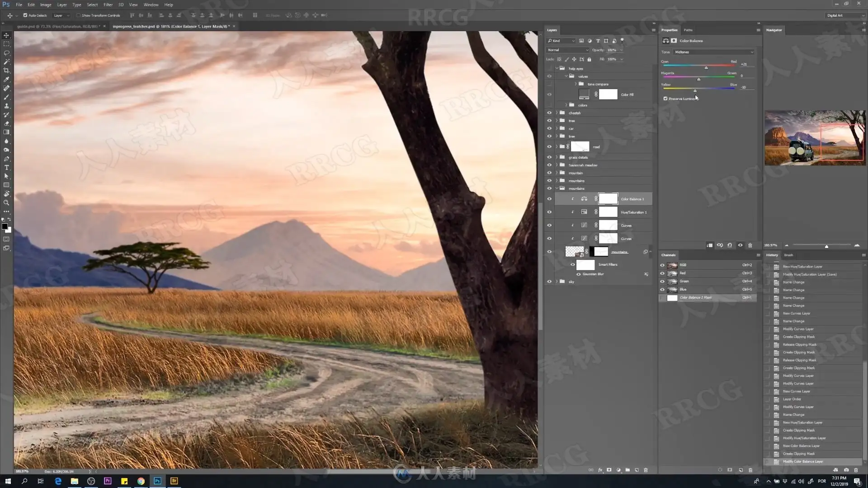
Task: Select the Horizontal Type tool
Action: tap(6, 168)
